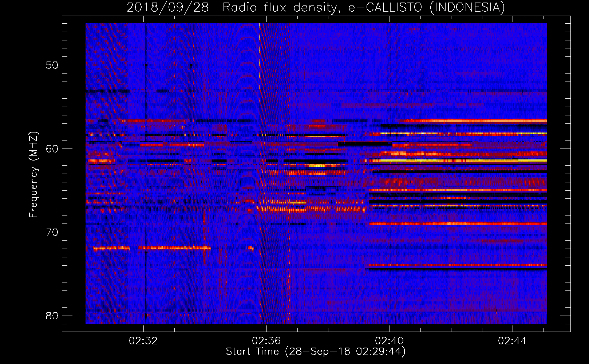Image resolution: width=589 pixels, height=364 pixels.
Task: Click the '60' frequency tick label
Action: coord(52,149)
